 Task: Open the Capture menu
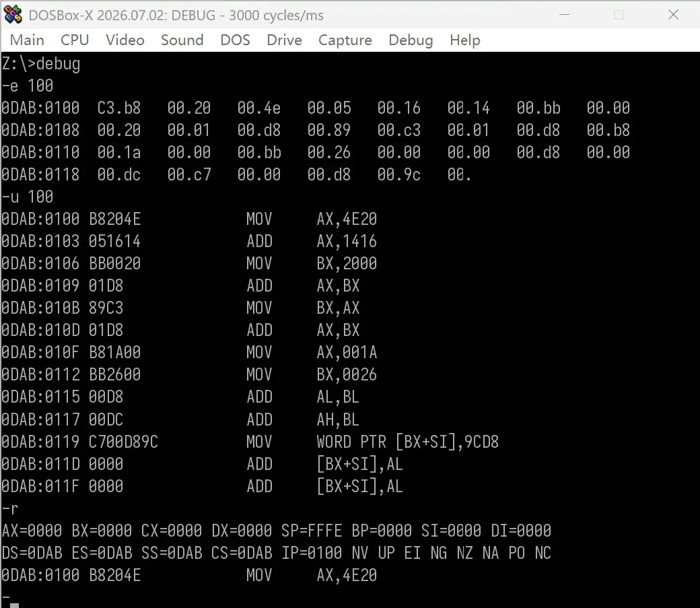[345, 40]
